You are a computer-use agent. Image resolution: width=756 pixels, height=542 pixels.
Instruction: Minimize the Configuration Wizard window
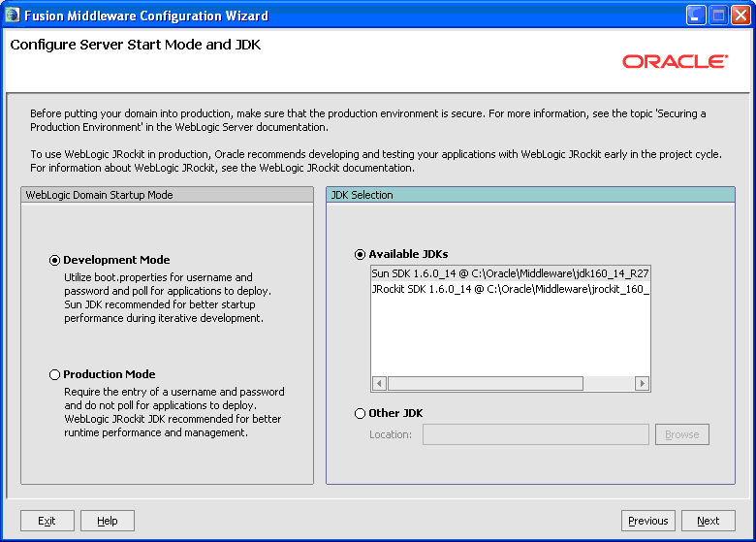point(696,16)
